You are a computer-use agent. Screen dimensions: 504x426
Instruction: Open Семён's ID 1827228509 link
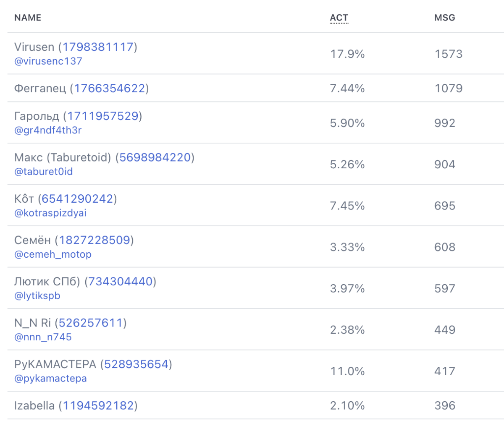click(x=94, y=240)
